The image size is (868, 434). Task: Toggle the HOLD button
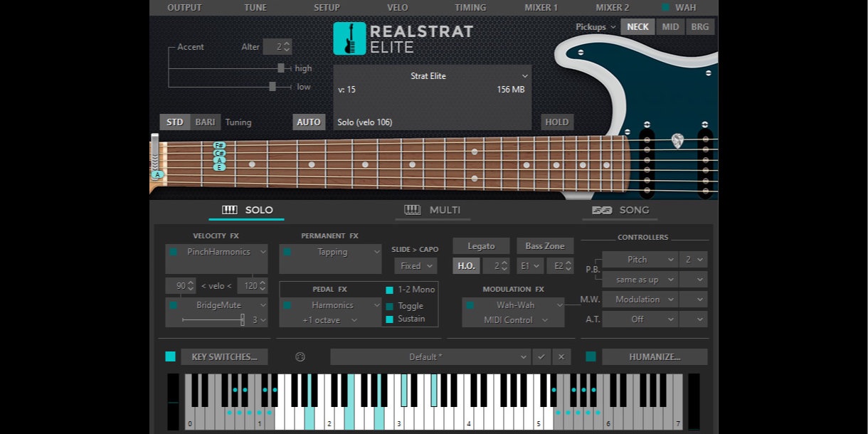click(x=556, y=122)
